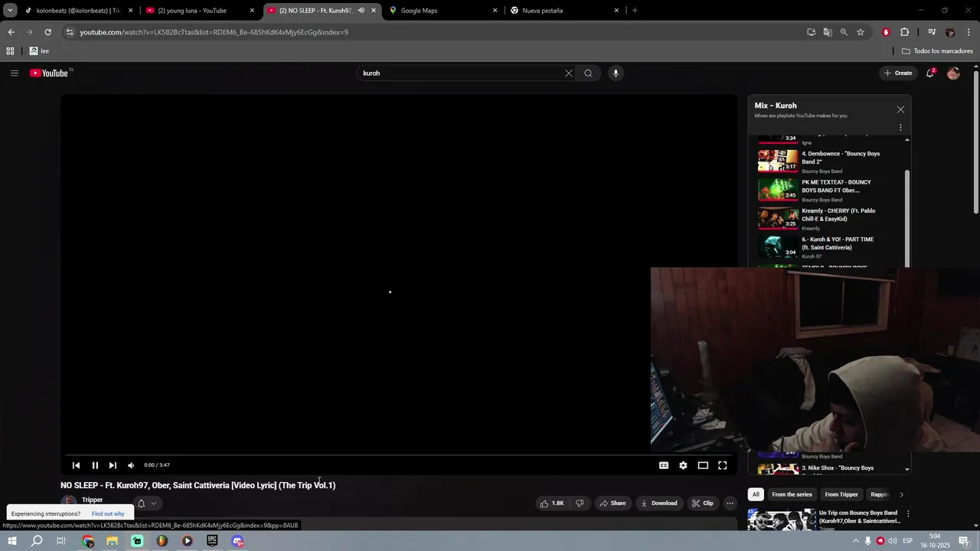This screenshot has height=551, width=980.
Task: Play the previous video in the mix
Action: [76, 465]
